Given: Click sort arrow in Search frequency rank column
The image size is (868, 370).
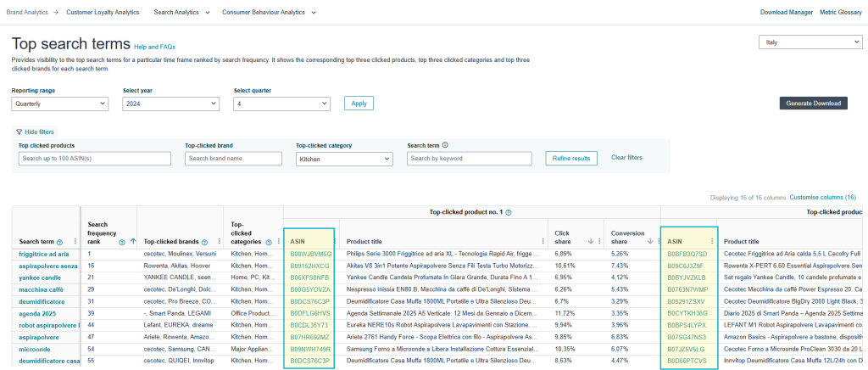Looking at the screenshot, I should pyautogui.click(x=133, y=241).
